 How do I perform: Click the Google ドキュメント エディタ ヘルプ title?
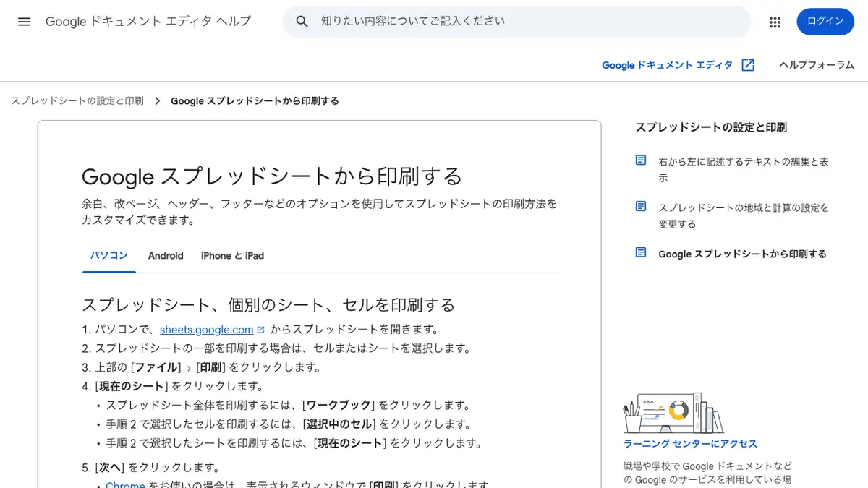coord(148,22)
